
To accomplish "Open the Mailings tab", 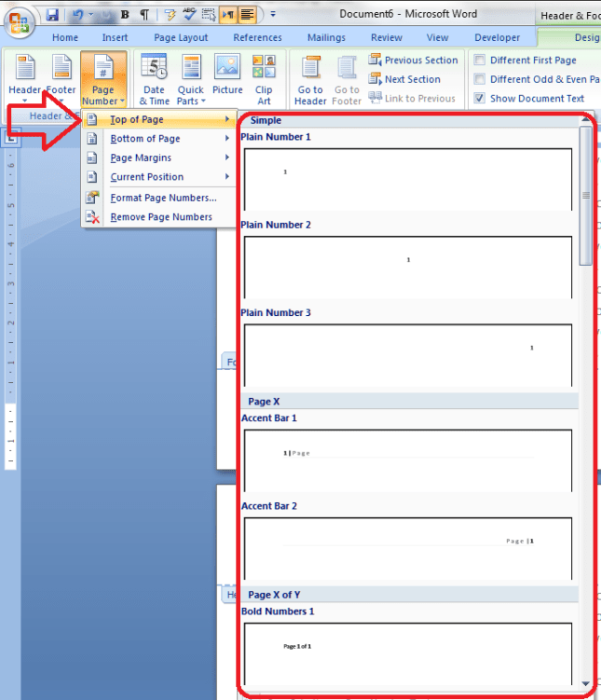I will 326,37.
